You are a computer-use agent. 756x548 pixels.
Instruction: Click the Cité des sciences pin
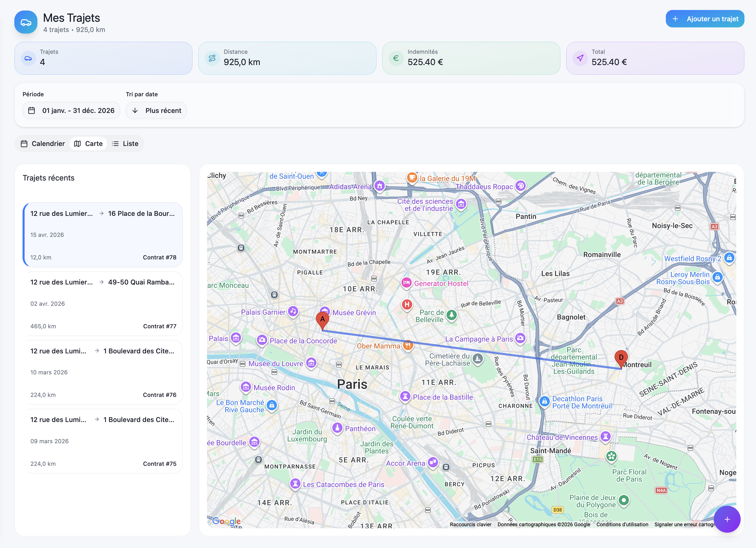461,204
